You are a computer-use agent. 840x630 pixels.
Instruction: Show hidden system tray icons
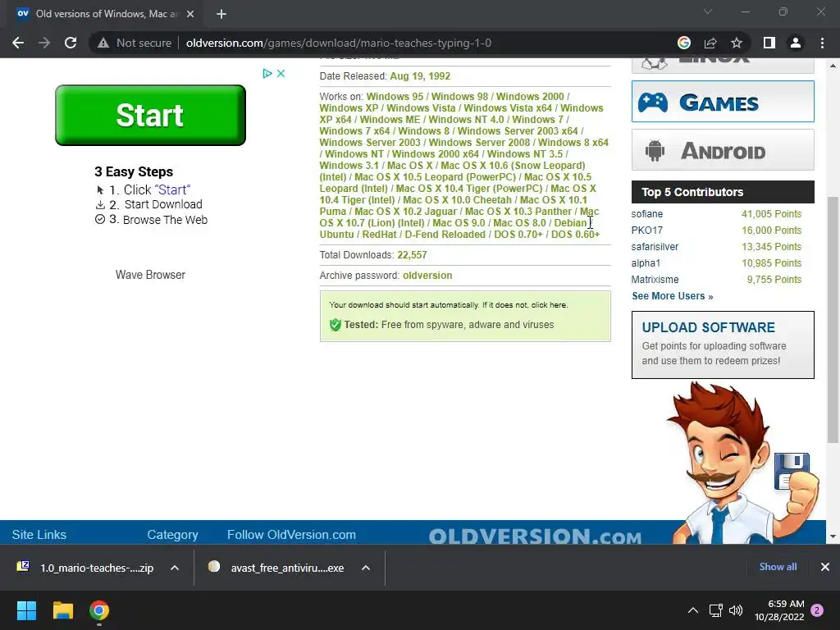(x=692, y=610)
